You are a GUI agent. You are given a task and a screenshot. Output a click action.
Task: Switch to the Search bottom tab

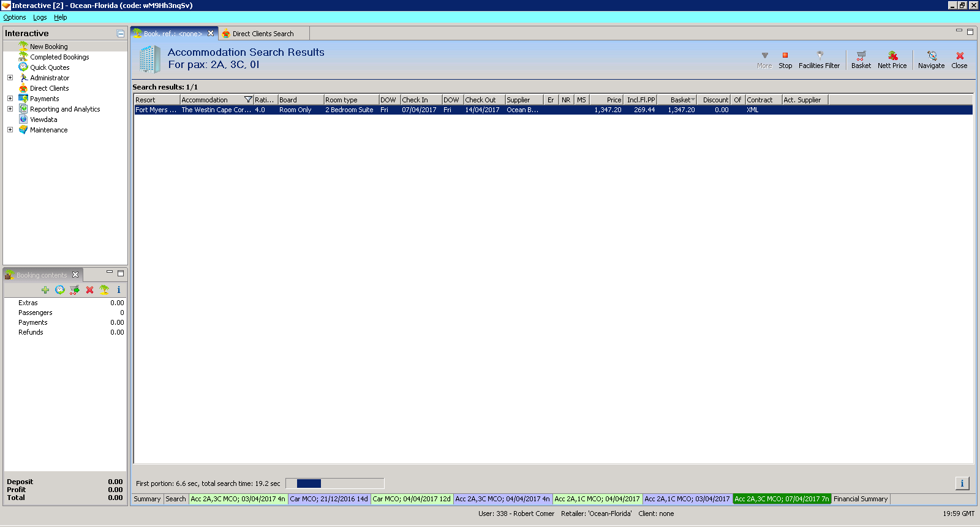tap(176, 499)
